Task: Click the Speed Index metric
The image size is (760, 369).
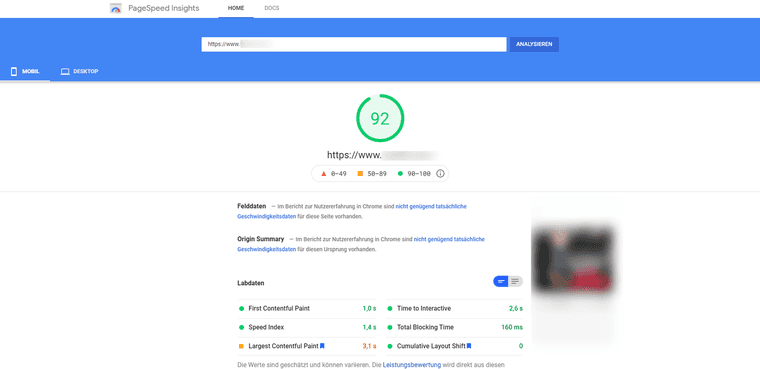Action: coord(307,327)
